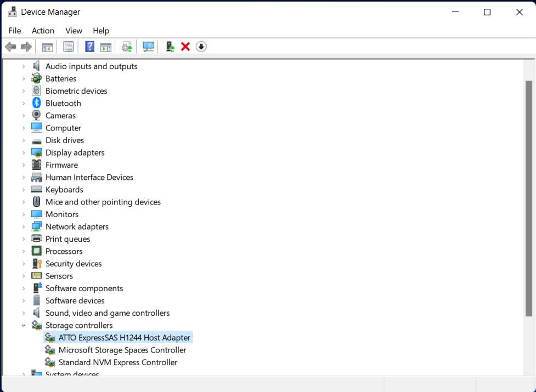Collapse the Storage controllers category
The width and height of the screenshot is (536, 392).
pos(24,326)
